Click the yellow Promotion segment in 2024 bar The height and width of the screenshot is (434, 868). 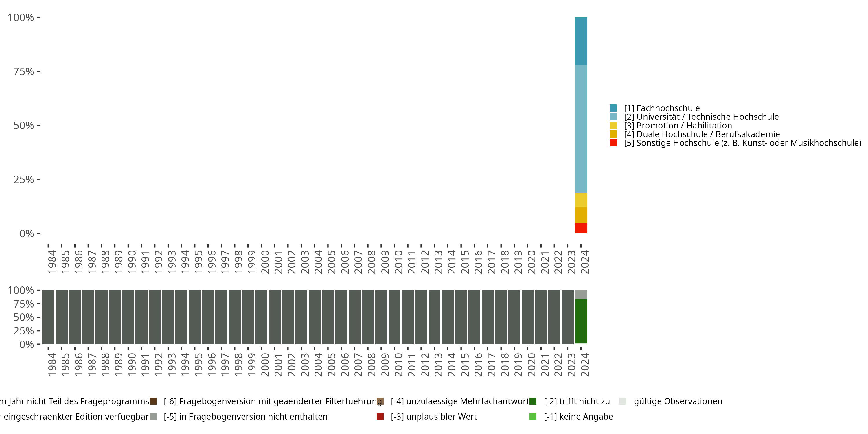coord(581,200)
